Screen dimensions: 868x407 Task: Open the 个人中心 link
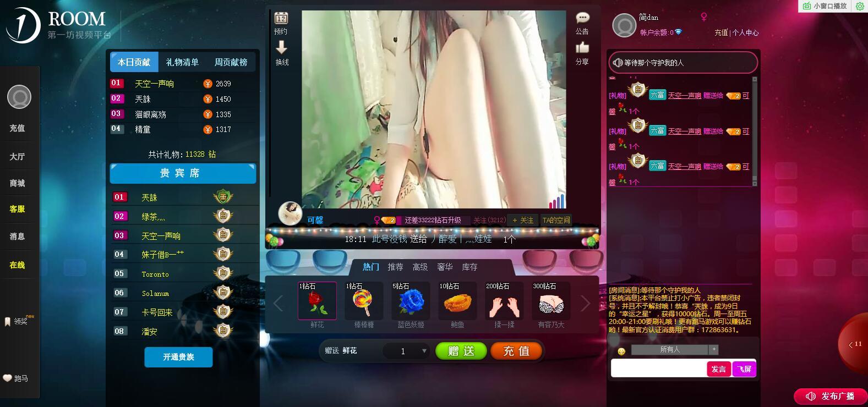click(x=745, y=32)
